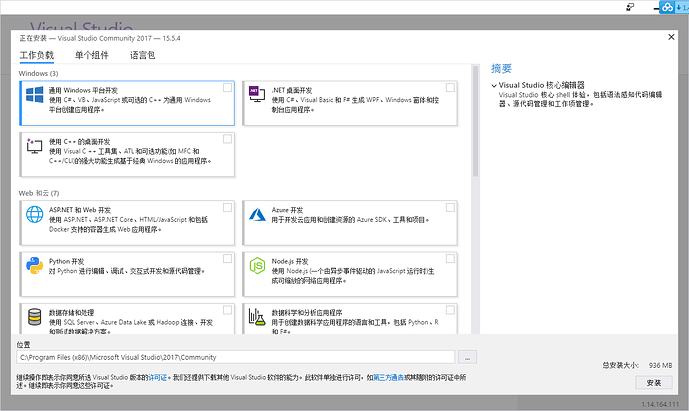Image resolution: width=689 pixels, height=411 pixels.
Task: Click the .NET desktop development monitor icon
Action: click(x=257, y=94)
